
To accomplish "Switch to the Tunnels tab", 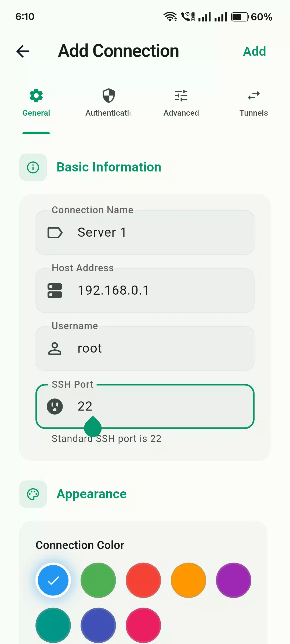I will pyautogui.click(x=254, y=103).
